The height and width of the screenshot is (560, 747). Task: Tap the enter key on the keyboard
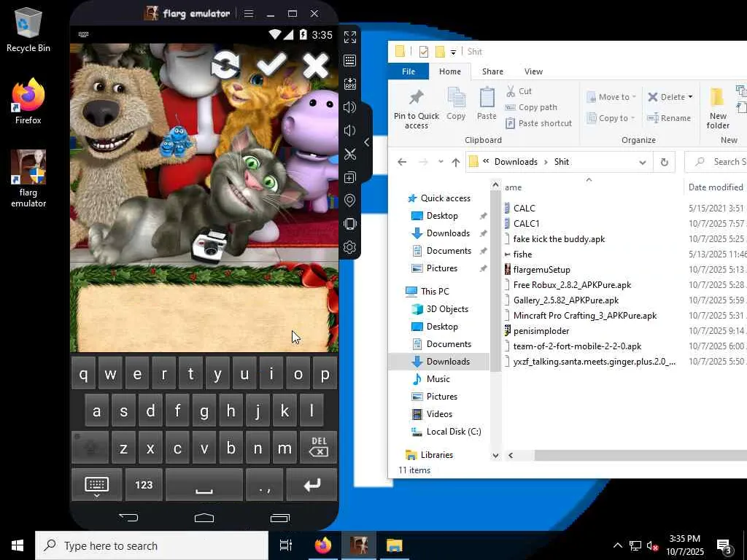[x=312, y=485]
